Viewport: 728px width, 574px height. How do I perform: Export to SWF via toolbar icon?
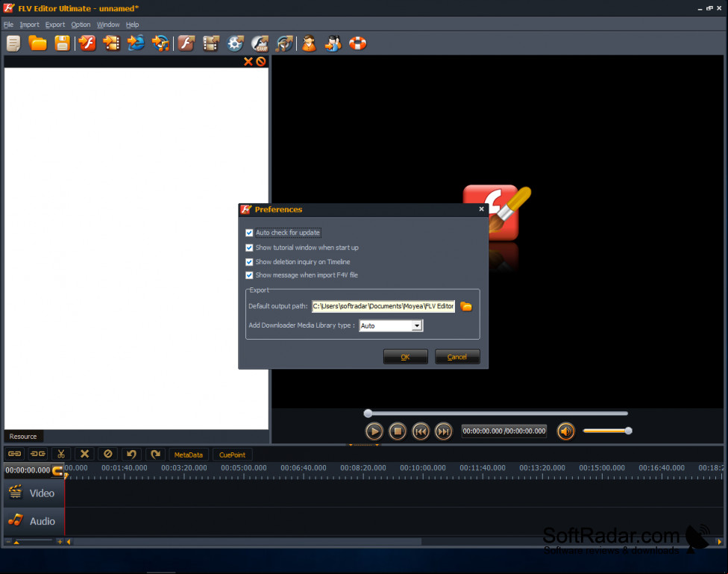click(260, 43)
